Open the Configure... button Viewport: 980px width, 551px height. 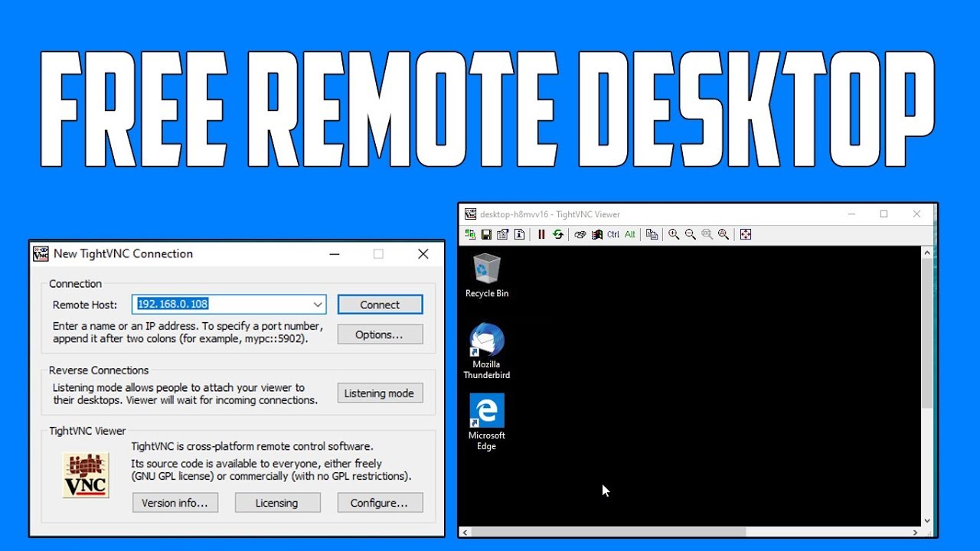point(380,503)
